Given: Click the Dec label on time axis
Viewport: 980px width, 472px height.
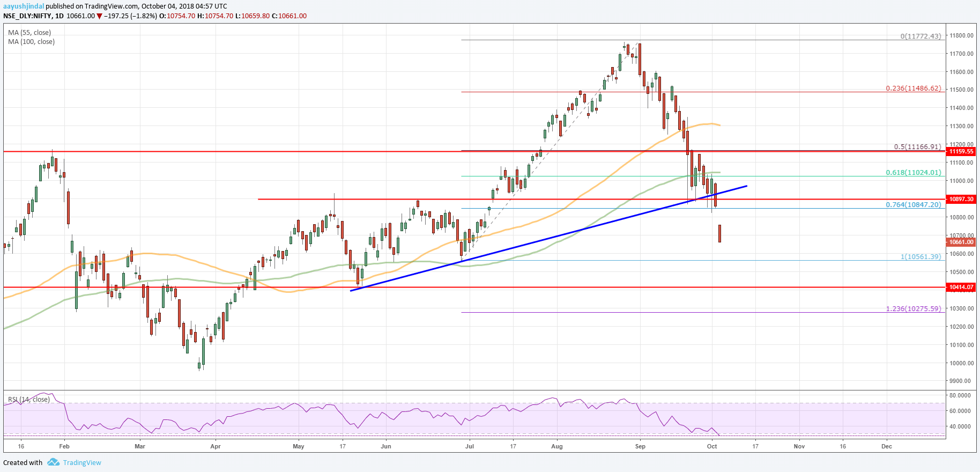Looking at the screenshot, I should coord(887,446).
